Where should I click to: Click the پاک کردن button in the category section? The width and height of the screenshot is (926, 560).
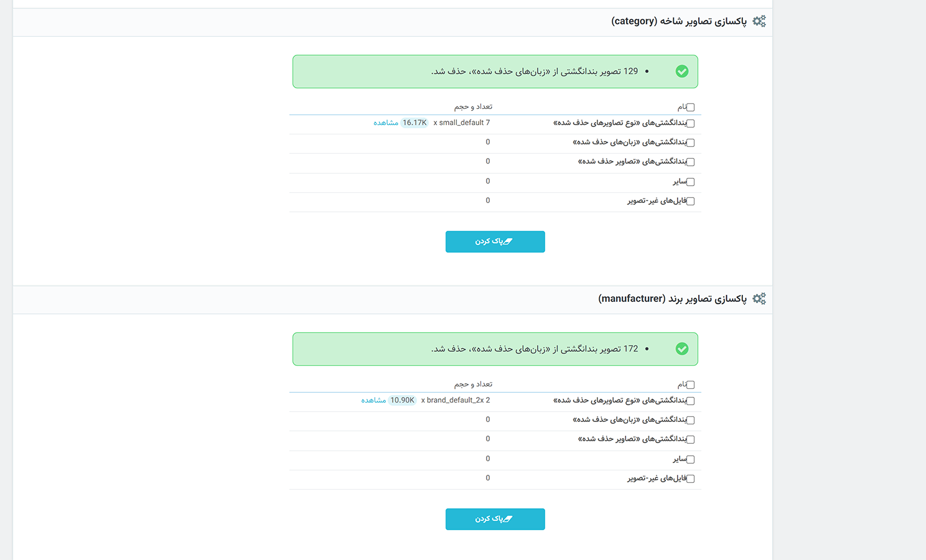pyautogui.click(x=495, y=241)
